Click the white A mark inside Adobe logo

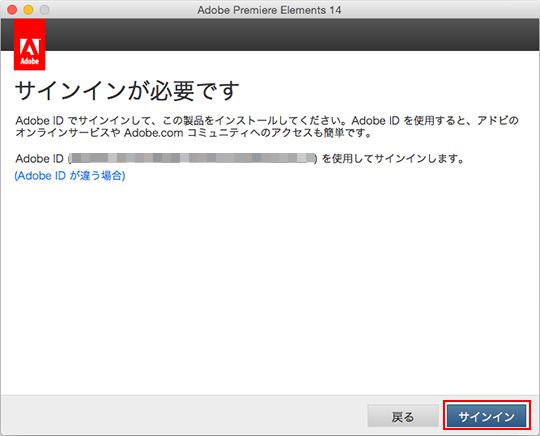(30, 46)
